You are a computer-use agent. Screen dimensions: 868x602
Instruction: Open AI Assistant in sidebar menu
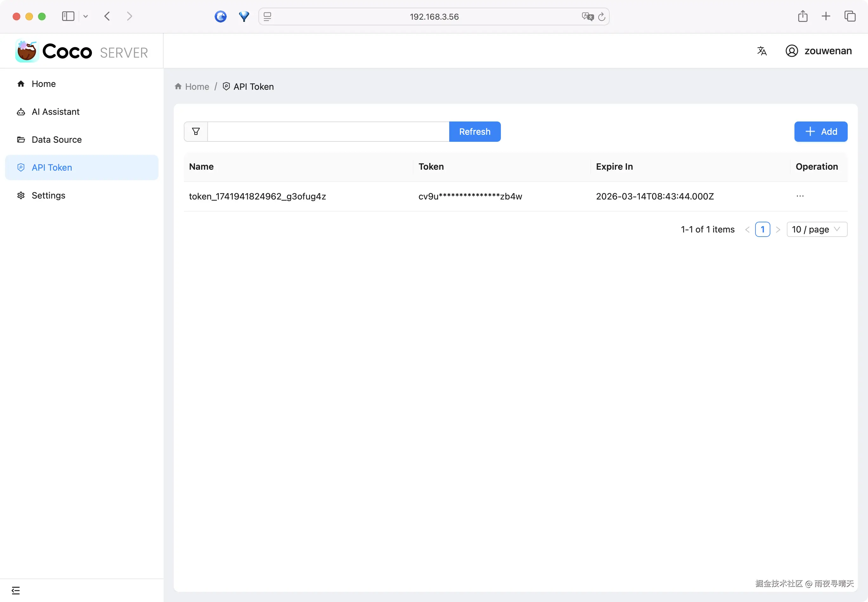pos(55,112)
